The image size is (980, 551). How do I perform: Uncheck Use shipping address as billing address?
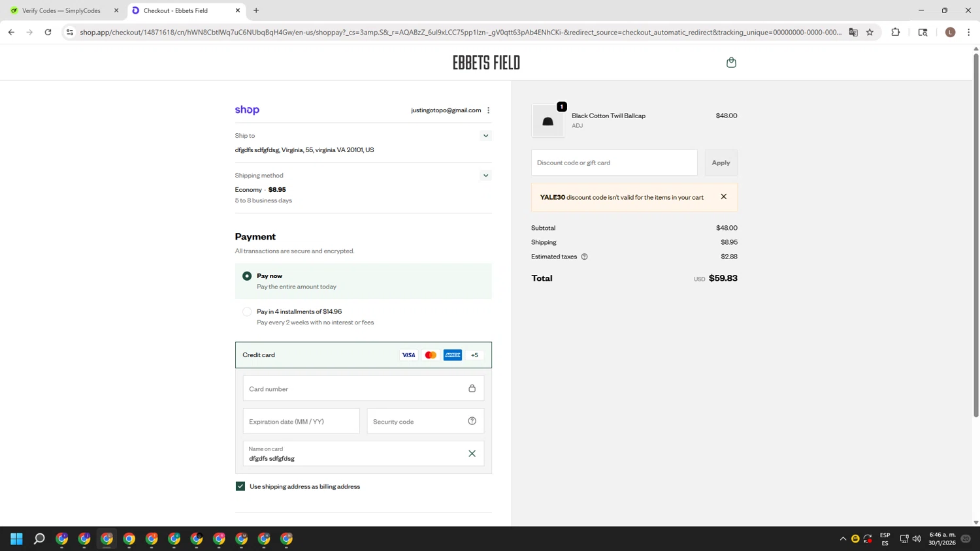[x=240, y=486]
